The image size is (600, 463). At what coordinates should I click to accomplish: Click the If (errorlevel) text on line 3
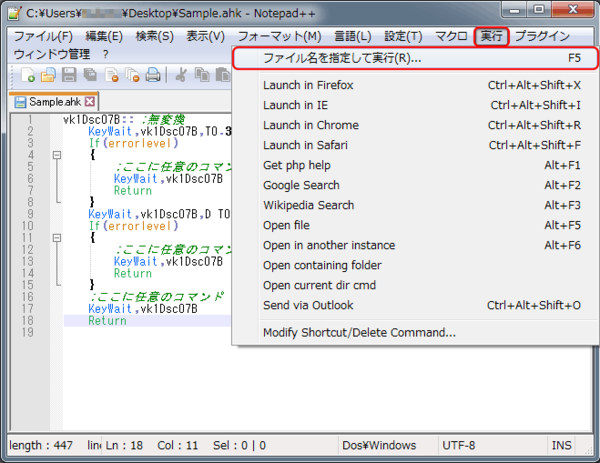[134, 143]
